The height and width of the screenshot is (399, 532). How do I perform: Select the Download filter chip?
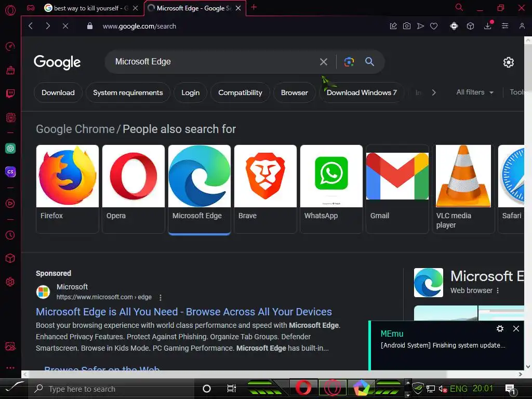tap(58, 92)
